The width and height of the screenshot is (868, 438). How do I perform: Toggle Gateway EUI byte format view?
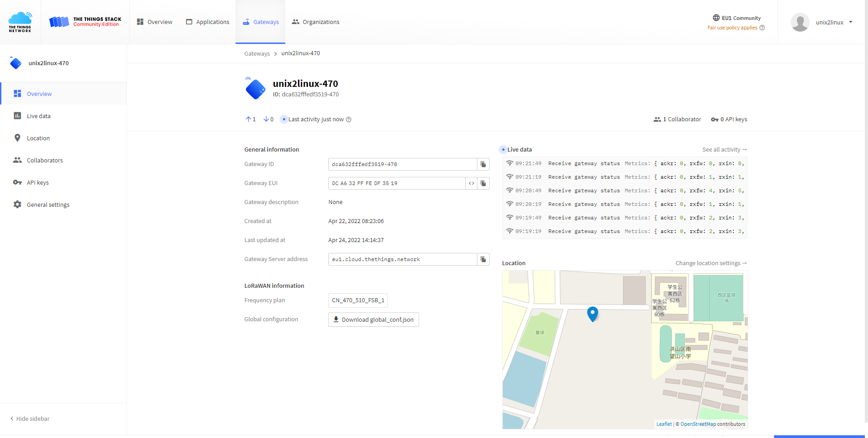(x=472, y=183)
